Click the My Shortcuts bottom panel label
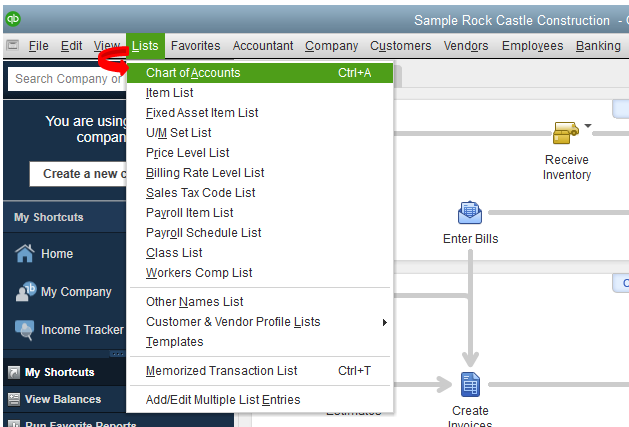This screenshot has height=427, width=629. [x=59, y=372]
